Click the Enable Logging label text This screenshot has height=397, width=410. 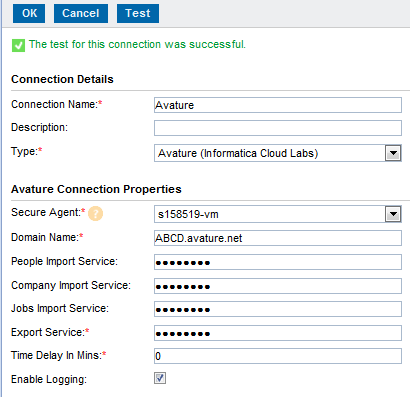49,379
